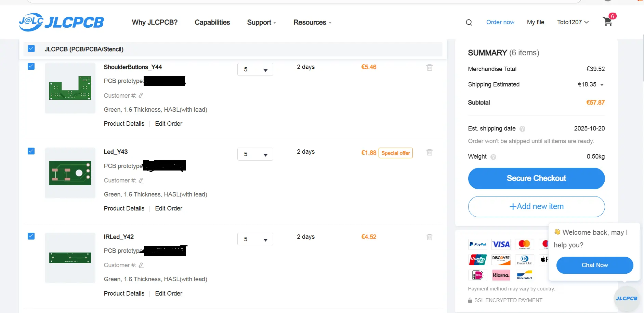Open the ShoulderButtons_Y44 board thumbnail

click(70, 88)
